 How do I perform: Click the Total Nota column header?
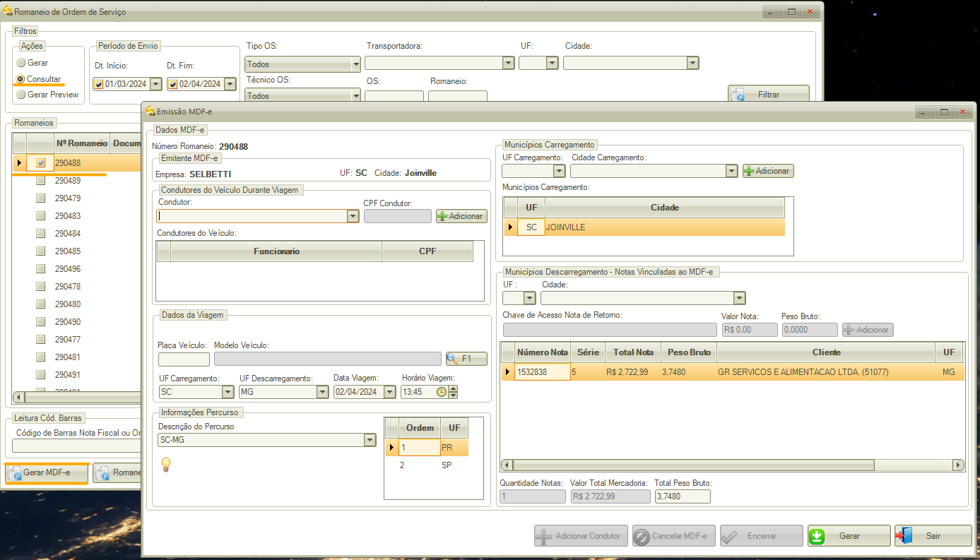pyautogui.click(x=634, y=352)
